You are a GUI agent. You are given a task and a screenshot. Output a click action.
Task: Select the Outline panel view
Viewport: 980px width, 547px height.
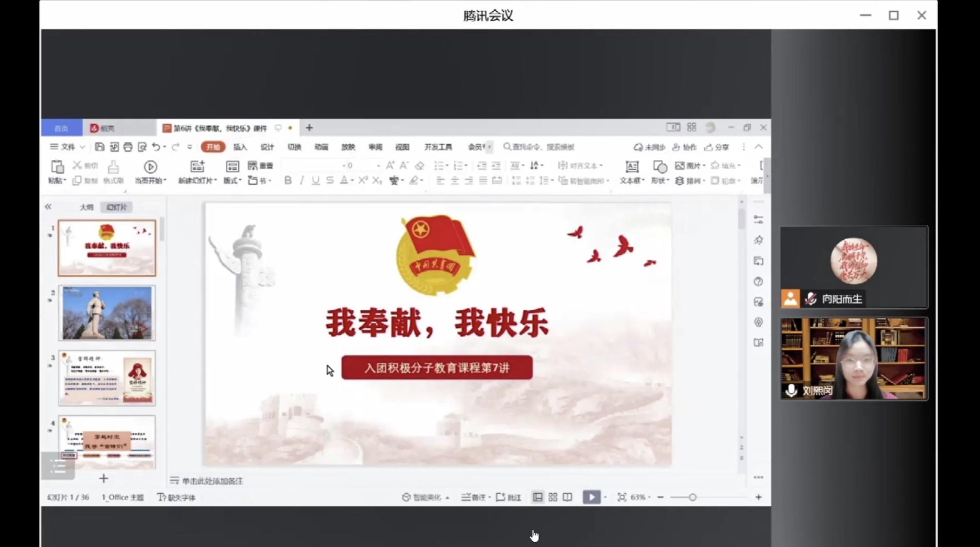coord(86,207)
